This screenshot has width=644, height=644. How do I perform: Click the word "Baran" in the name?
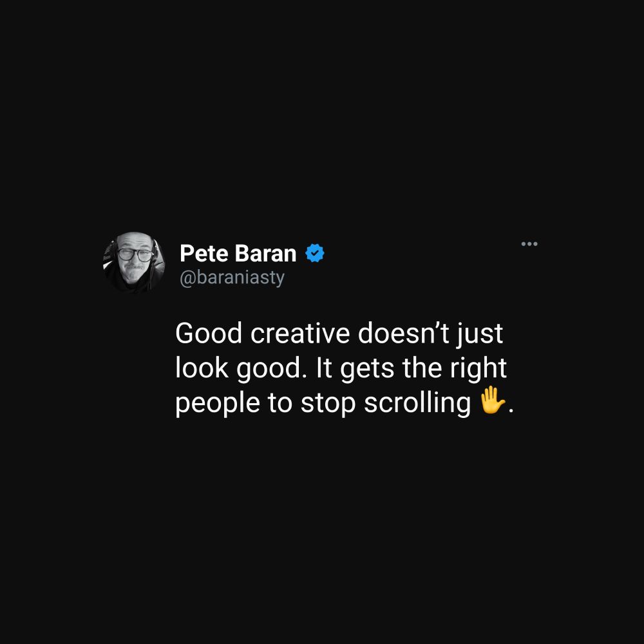pos(266,253)
